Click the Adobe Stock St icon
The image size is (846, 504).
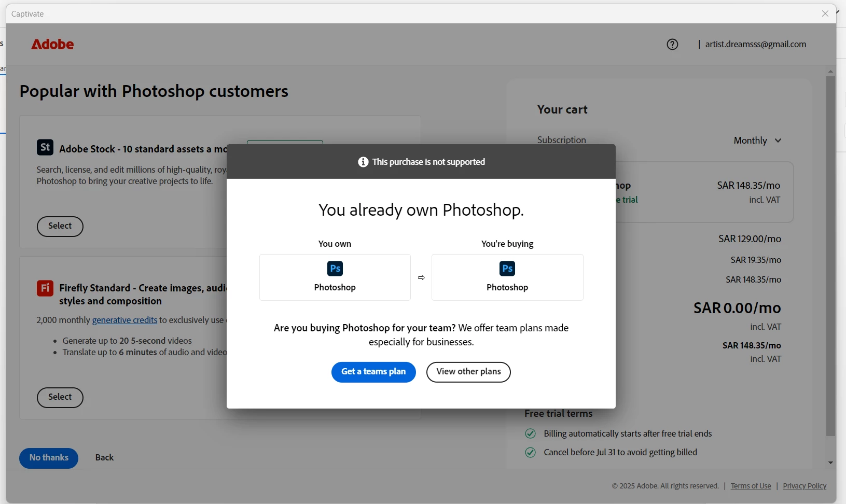point(45,147)
